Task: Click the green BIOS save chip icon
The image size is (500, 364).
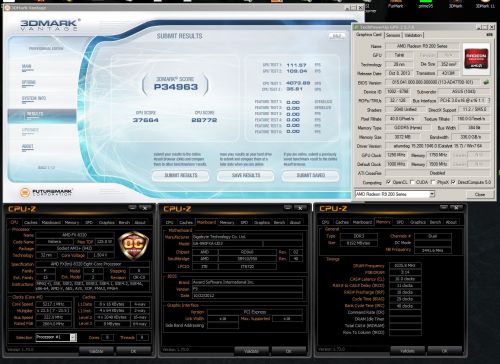Action: pyautogui.click(x=486, y=82)
